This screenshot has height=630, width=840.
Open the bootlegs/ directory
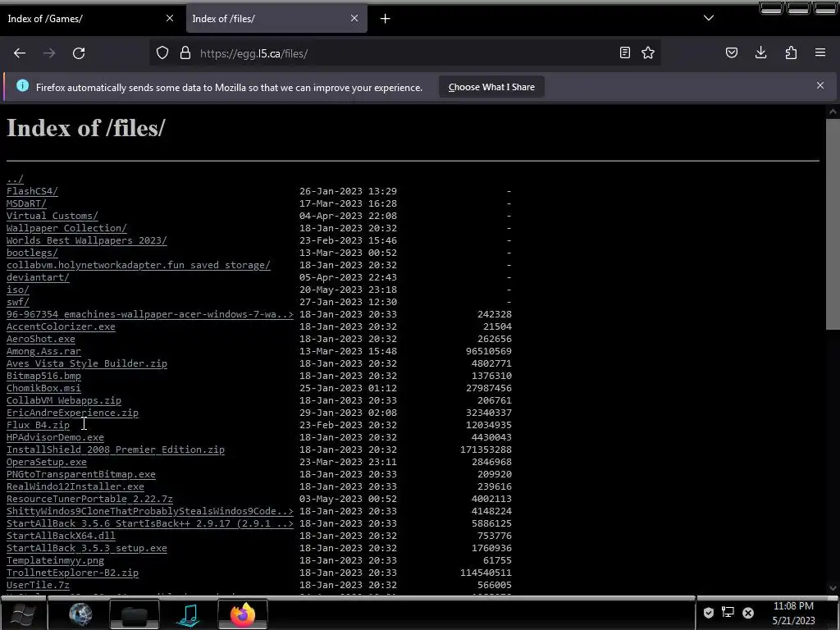pos(32,253)
